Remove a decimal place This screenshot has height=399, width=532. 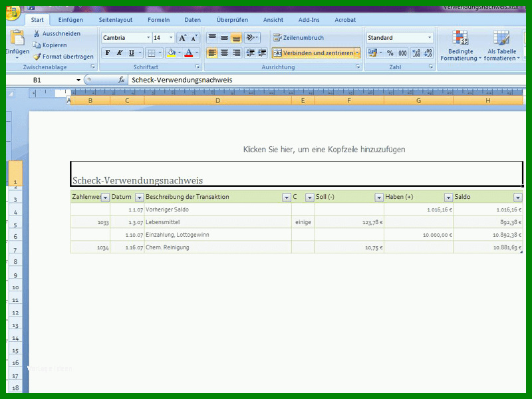click(x=428, y=53)
